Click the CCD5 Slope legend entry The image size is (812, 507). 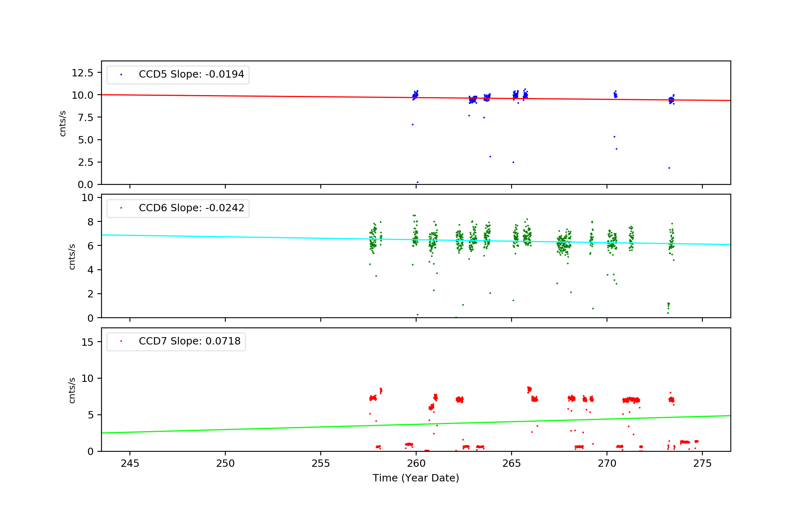[x=191, y=74]
